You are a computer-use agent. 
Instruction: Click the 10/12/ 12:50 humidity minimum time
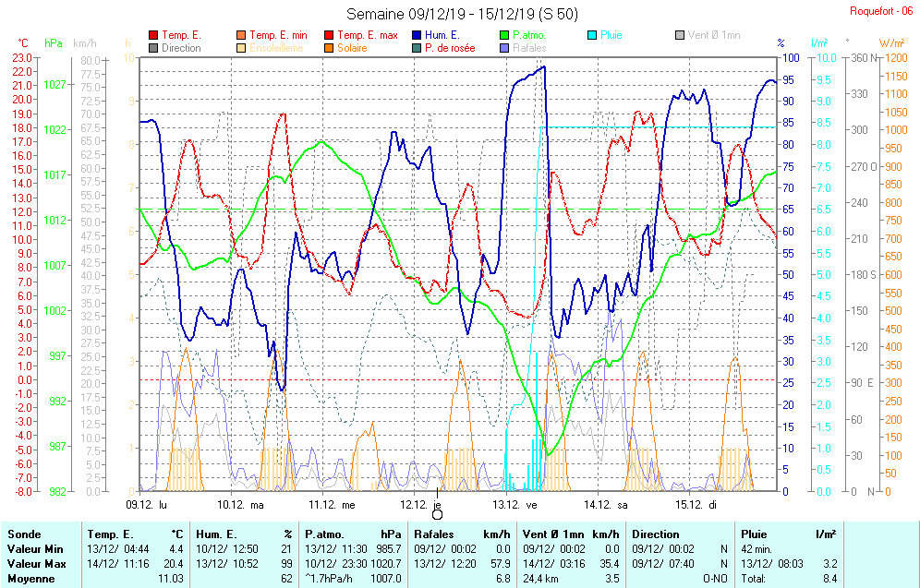[227, 549]
